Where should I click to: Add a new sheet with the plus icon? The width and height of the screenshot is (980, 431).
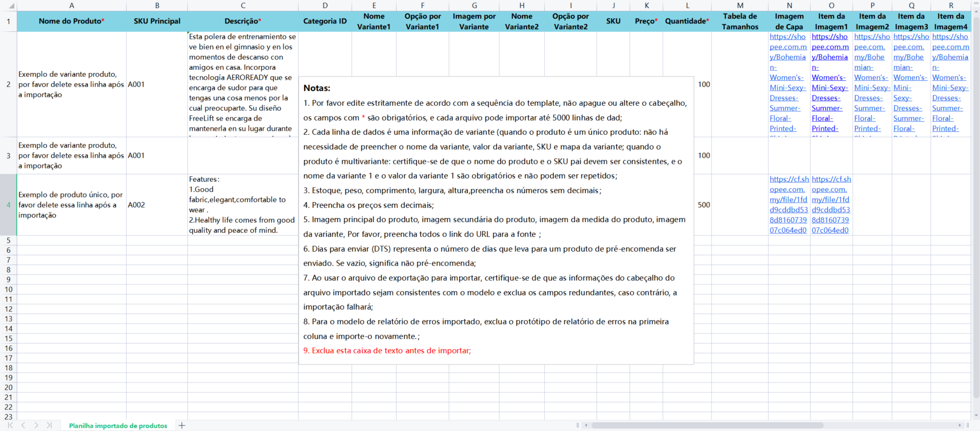pyautogui.click(x=182, y=425)
